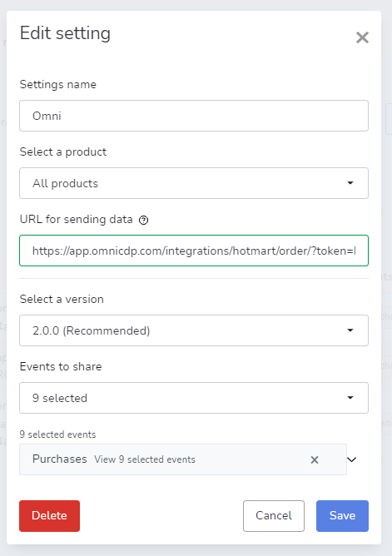Viewport: 392px width, 556px height.
Task: Open the 9 selected events dropdown
Action: click(194, 398)
